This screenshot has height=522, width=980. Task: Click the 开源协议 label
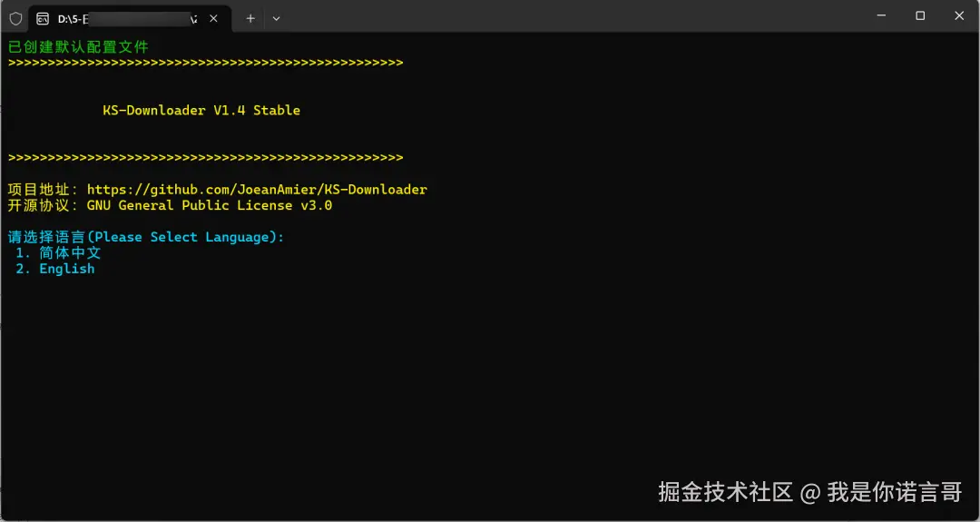click(x=43, y=205)
